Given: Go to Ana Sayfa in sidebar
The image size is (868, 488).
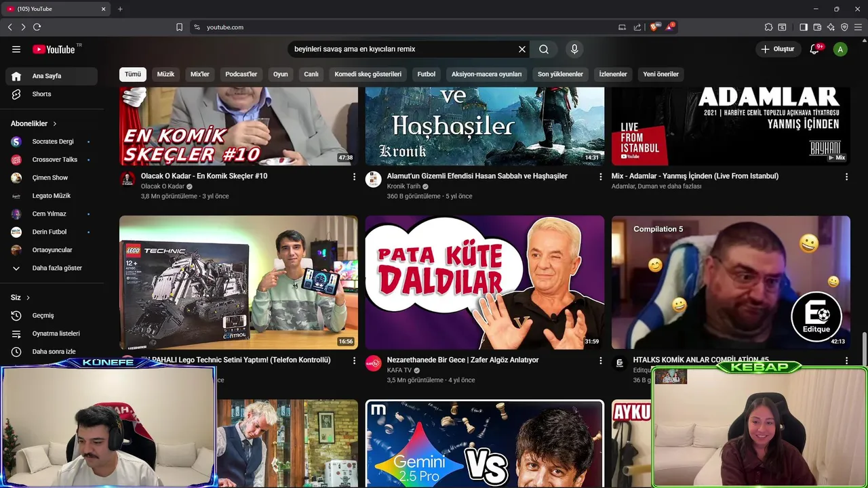Looking at the screenshot, I should 52,76.
